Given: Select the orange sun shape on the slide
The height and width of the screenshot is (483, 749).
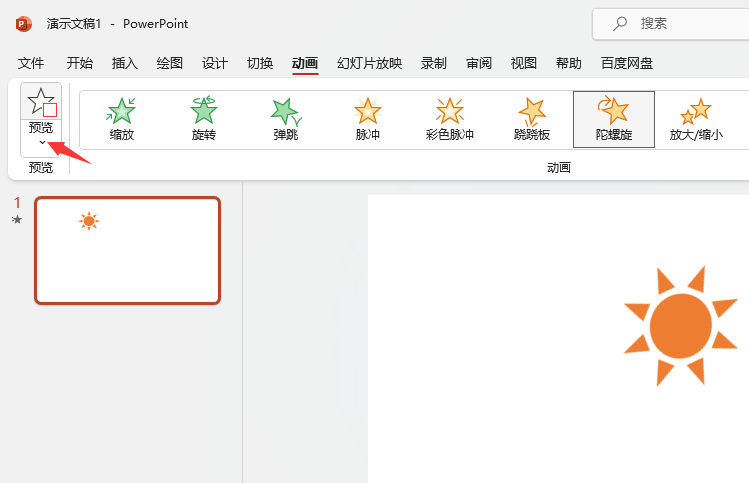Looking at the screenshot, I should 681,326.
